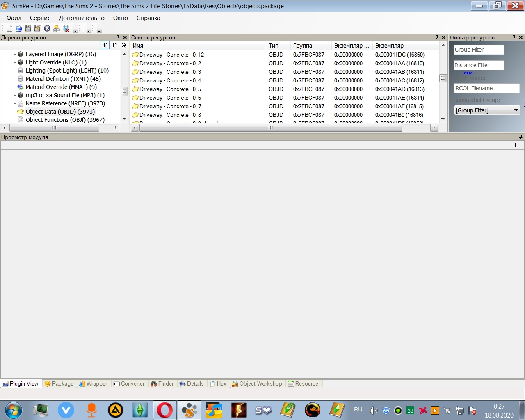Sort list by Тип column header

click(x=274, y=46)
